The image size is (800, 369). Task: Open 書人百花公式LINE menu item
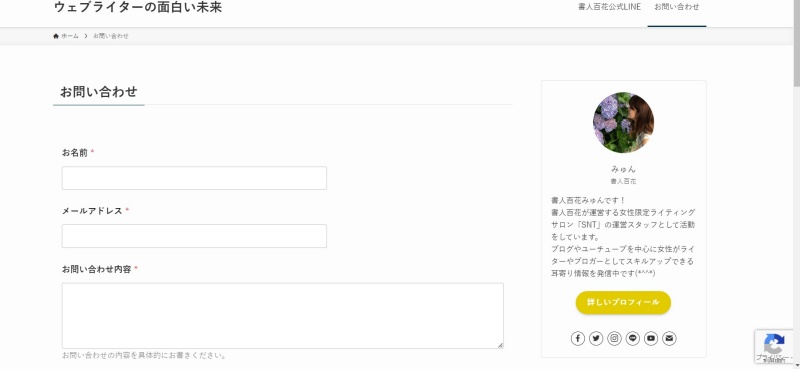(x=609, y=7)
